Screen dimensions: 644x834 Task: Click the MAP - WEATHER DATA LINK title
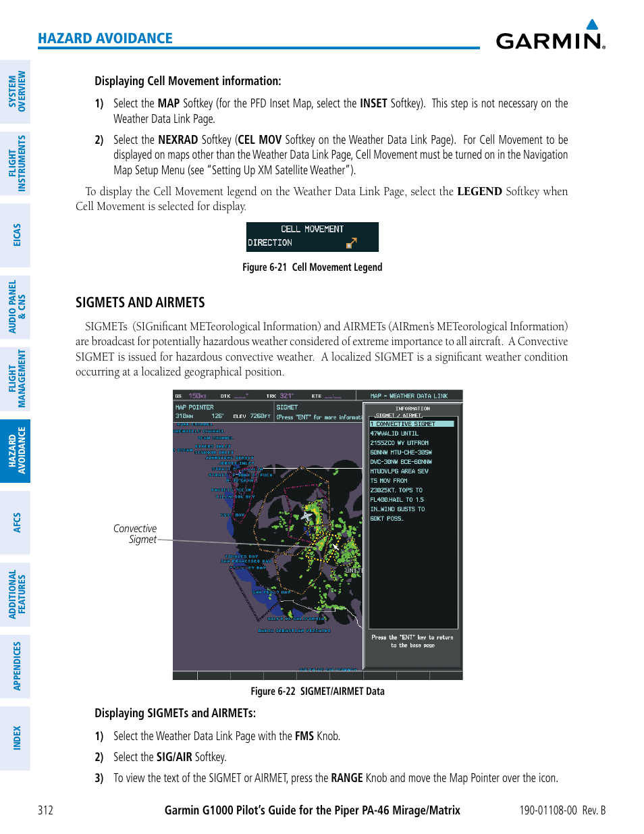409,396
